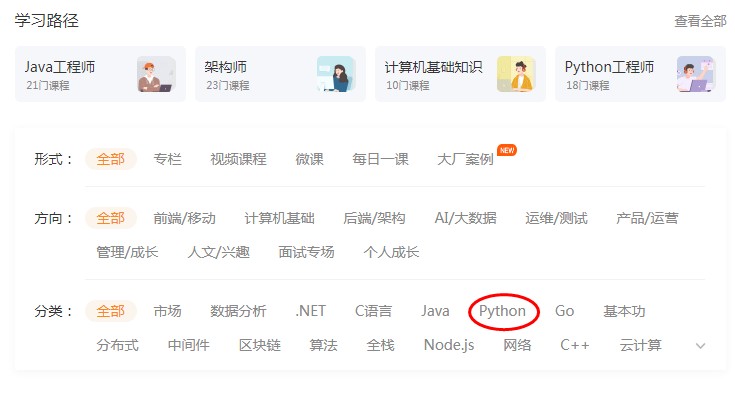This screenshot has width=735, height=402.
Task: Choose 计算机基础 direction
Action: click(279, 218)
